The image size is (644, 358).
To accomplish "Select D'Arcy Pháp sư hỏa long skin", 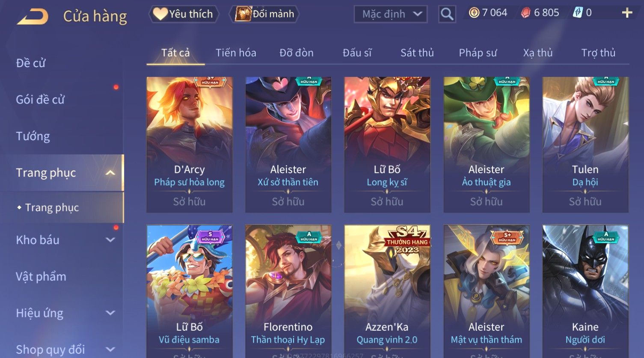I will 190,145.
